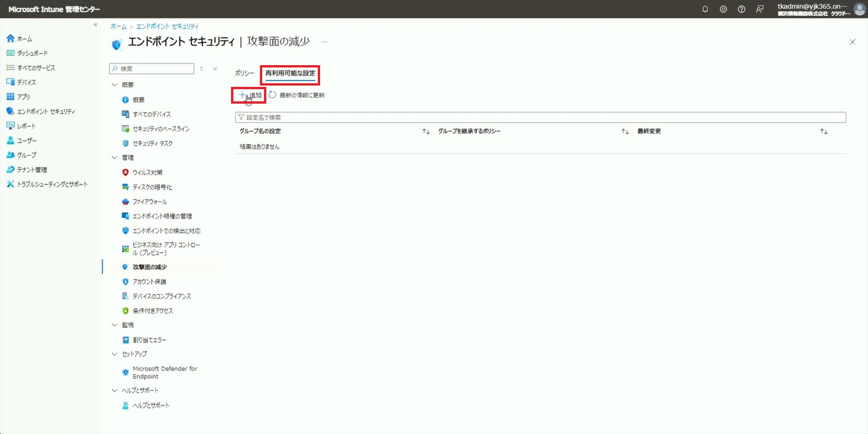This screenshot has width=868, height=434.
Task: Click the 追加 add button
Action: pyautogui.click(x=250, y=95)
